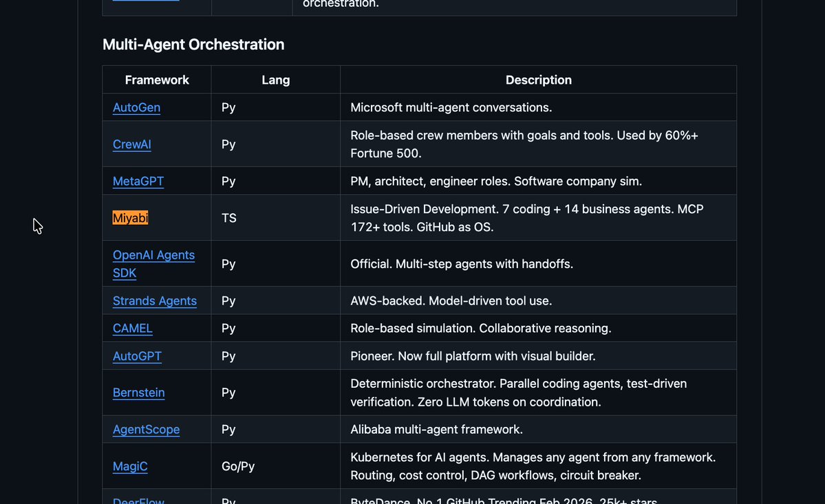Follow the AgentScope link
The height and width of the screenshot is (504, 825).
click(146, 429)
